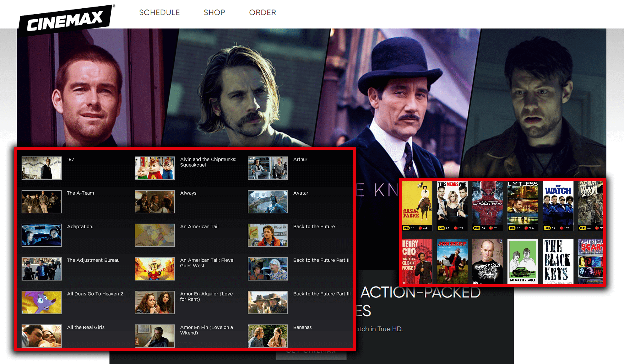The width and height of the screenshot is (624, 364).
Task: Click 'Alvin and the Chipmunks: Squeakquel' title
Action: (x=208, y=162)
